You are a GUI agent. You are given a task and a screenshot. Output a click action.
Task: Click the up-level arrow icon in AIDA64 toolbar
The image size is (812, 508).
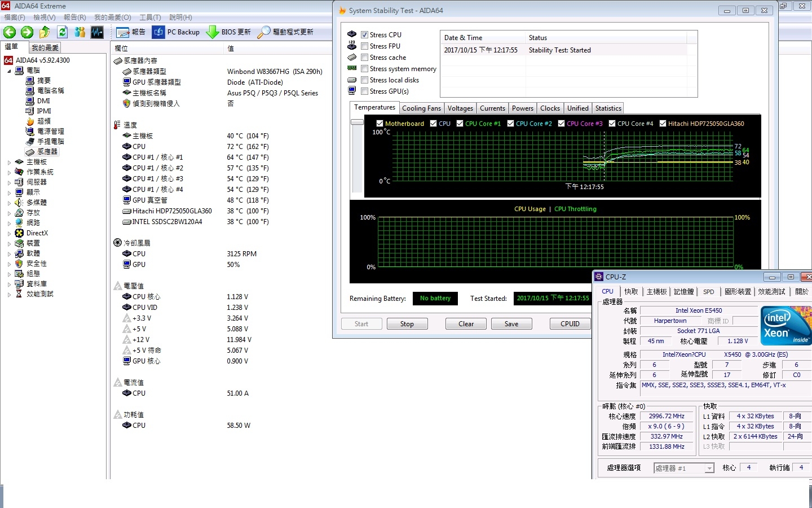(45, 32)
